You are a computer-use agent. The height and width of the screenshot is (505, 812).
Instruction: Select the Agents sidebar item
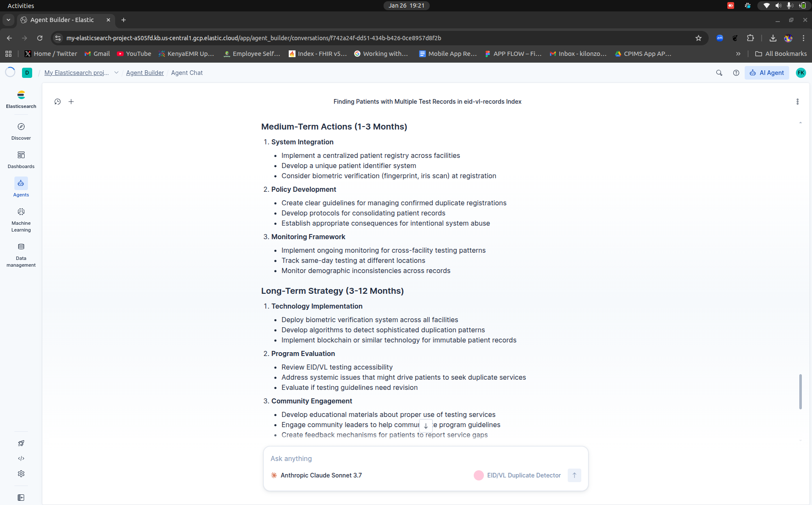click(21, 188)
